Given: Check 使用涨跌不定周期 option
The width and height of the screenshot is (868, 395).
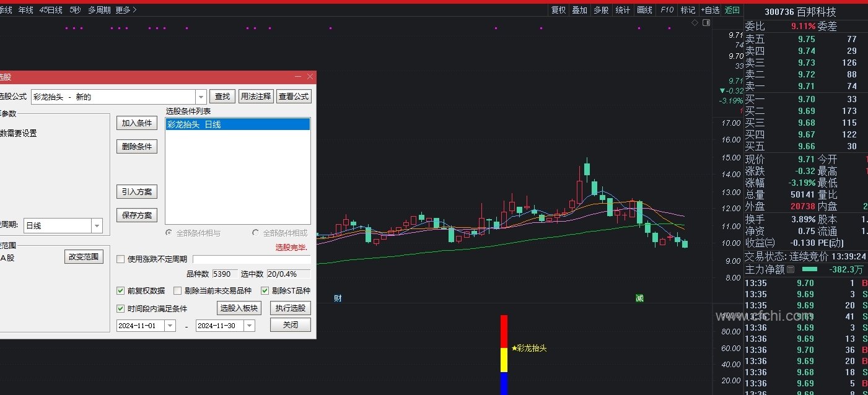Looking at the screenshot, I should click(121, 259).
